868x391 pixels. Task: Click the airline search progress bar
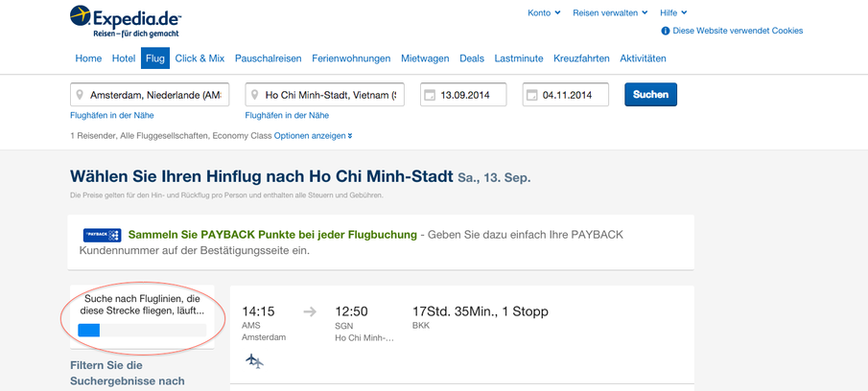142,331
